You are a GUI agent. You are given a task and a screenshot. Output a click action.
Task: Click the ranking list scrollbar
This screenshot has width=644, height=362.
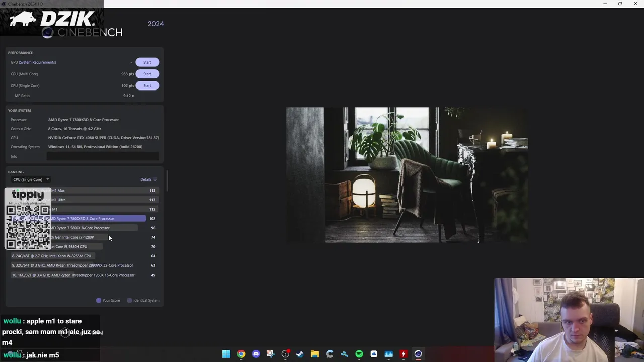click(x=167, y=181)
